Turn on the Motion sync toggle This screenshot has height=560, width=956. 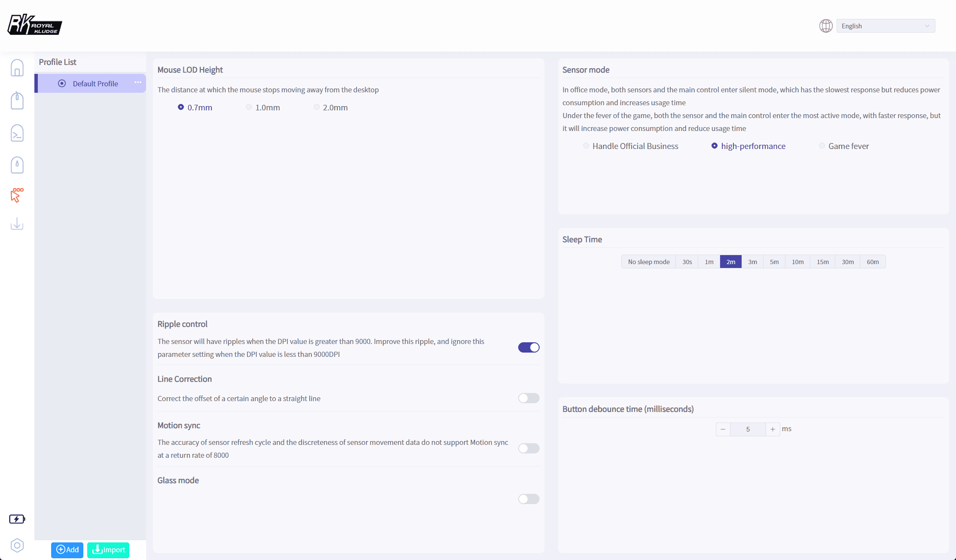pos(528,448)
